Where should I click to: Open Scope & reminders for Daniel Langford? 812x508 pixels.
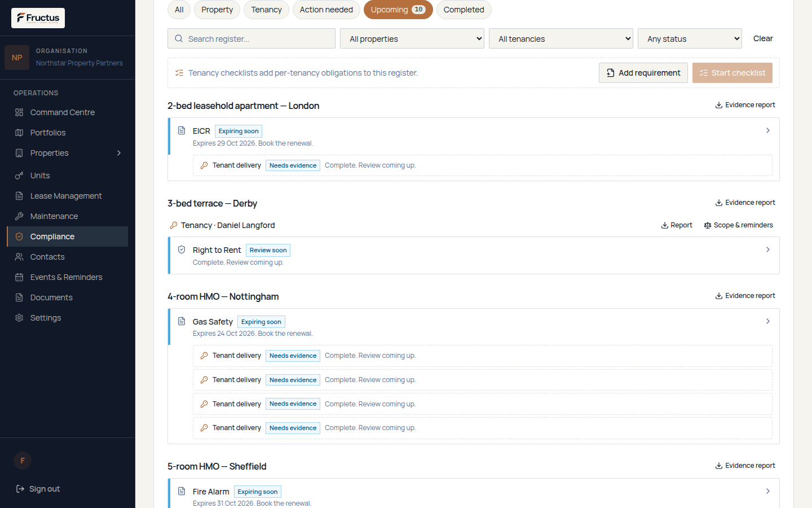[739, 225]
